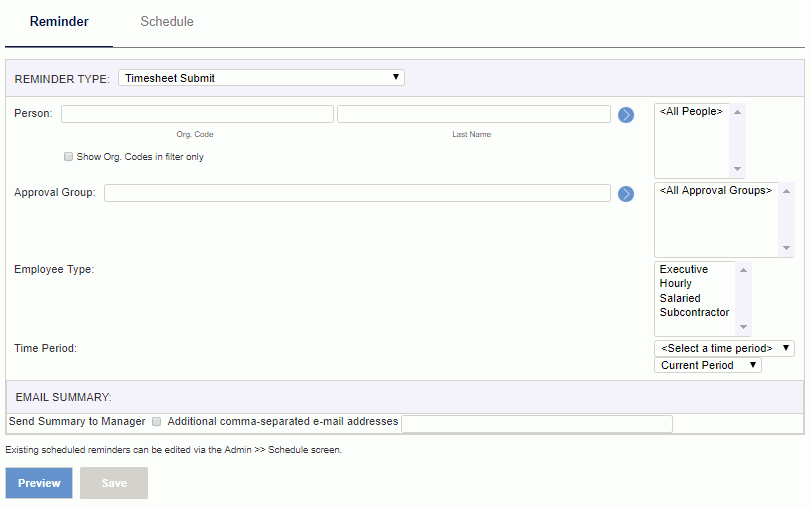Screen dimensions: 810x509
Task: Click the Preview button
Action: 39,483
